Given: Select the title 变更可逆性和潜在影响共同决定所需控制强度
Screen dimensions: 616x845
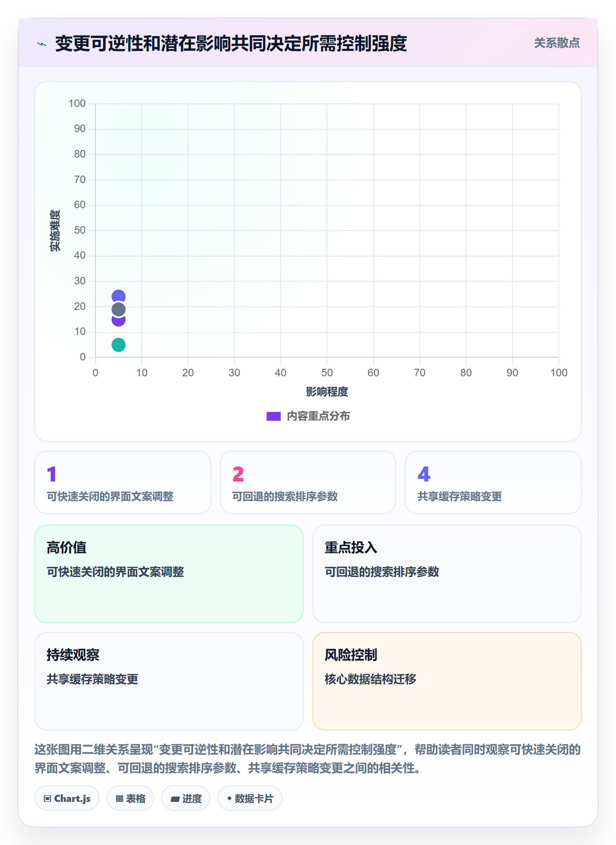Looking at the screenshot, I should (231, 44).
